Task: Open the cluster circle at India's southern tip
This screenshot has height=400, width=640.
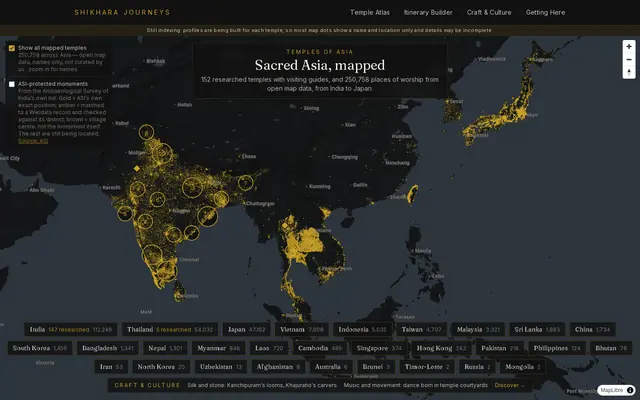Action: pyautogui.click(x=167, y=271)
